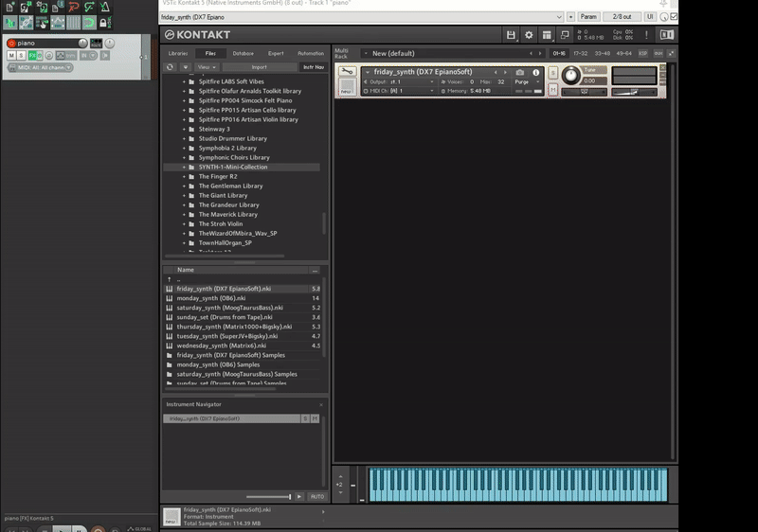This screenshot has width=758, height=532.
Task: Toggle snap toolbar button in REAPER
Action: point(89,23)
